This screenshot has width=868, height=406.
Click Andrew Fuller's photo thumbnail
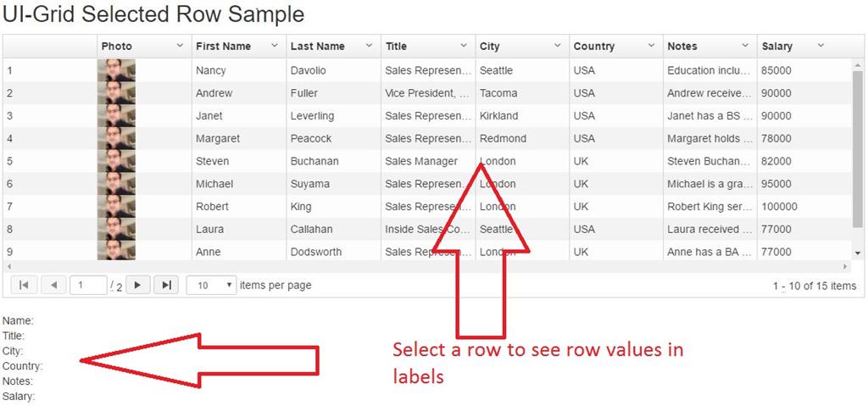pyautogui.click(x=116, y=93)
